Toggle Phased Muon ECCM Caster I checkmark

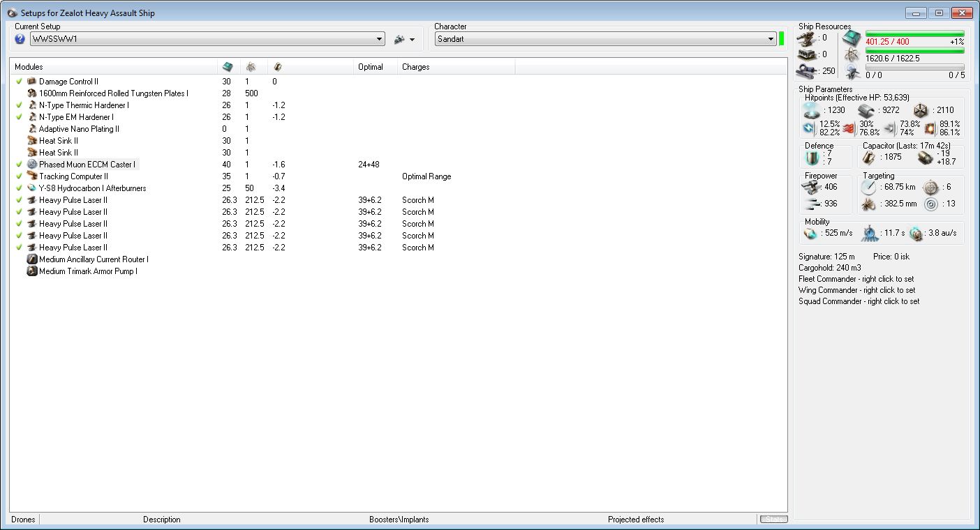[20, 165]
